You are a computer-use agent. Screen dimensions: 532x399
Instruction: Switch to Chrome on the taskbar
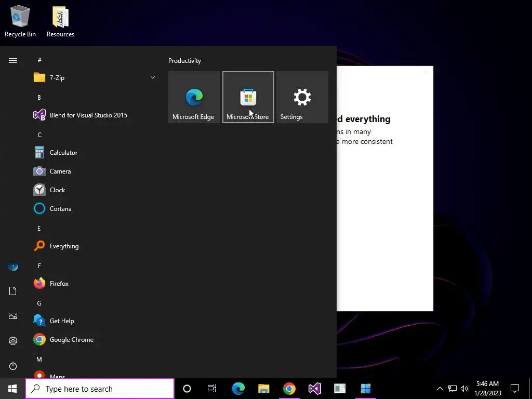click(289, 389)
